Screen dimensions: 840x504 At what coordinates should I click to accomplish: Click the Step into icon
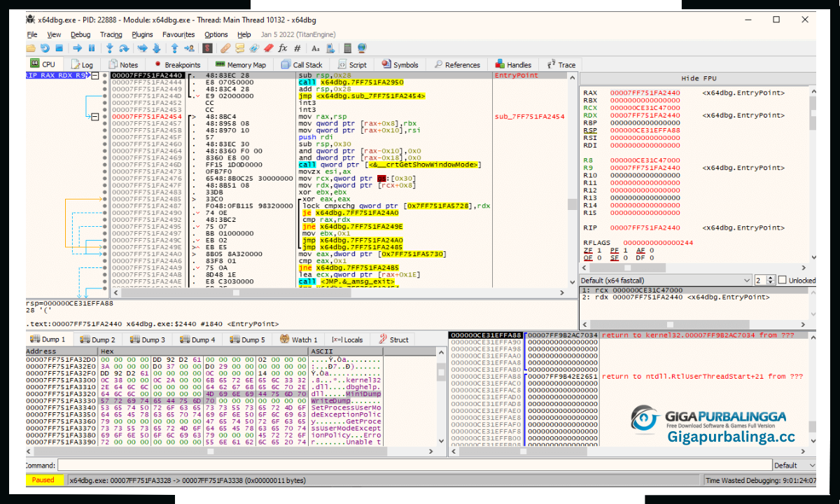tap(109, 48)
